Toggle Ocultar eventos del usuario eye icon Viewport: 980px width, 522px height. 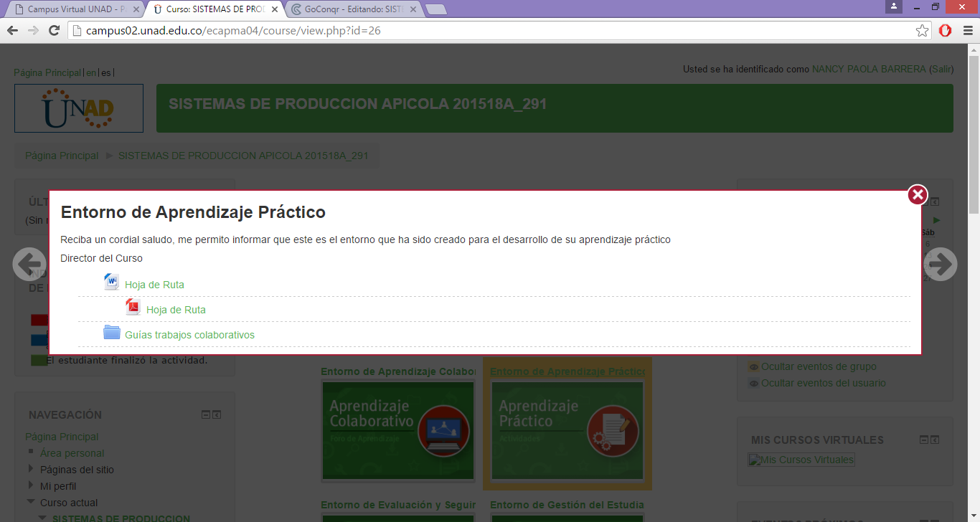click(x=753, y=384)
